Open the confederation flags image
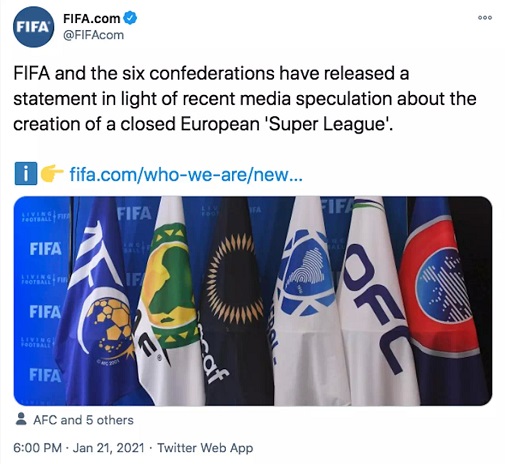This screenshot has width=505, height=464. coord(253,301)
